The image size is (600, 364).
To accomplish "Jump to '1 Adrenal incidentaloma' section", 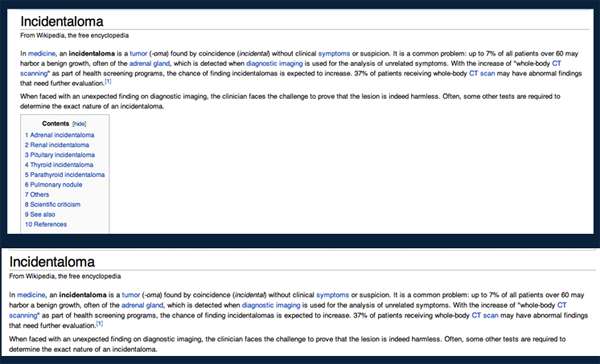I will (59, 135).
